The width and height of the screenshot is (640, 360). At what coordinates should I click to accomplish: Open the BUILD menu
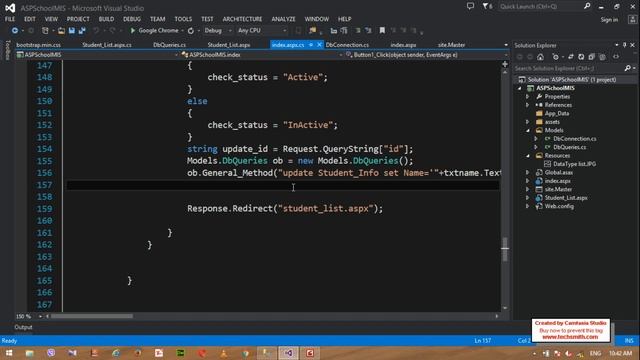(106, 19)
